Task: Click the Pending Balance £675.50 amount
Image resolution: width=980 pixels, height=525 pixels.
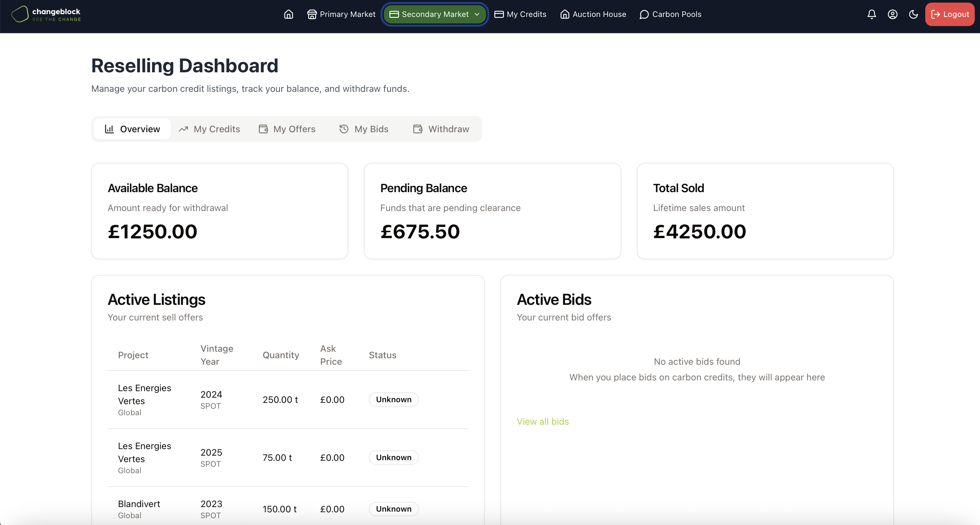Action: coord(420,232)
